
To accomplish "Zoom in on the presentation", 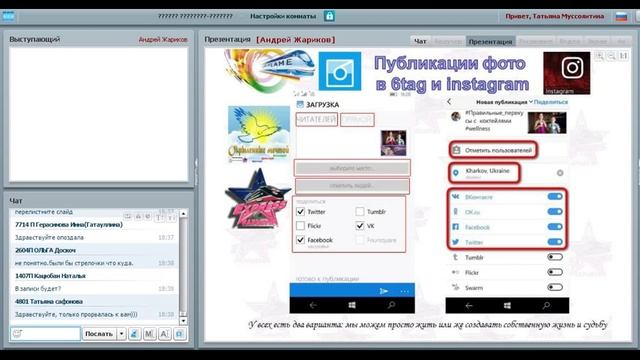I will click(600, 56).
